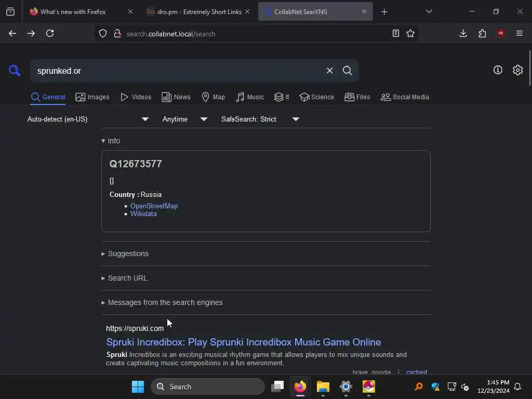The height and width of the screenshot is (399, 532).
Task: Open the cached result link
Action: tap(416, 372)
